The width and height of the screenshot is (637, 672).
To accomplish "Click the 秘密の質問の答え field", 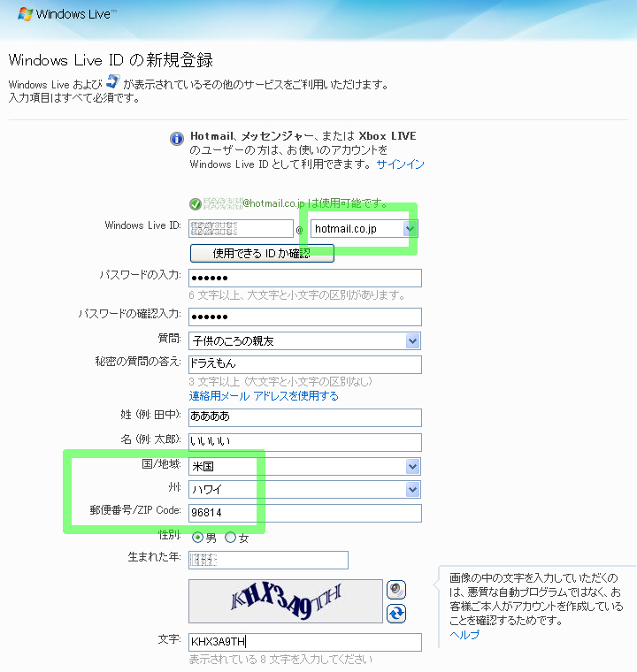I will coord(305,364).
